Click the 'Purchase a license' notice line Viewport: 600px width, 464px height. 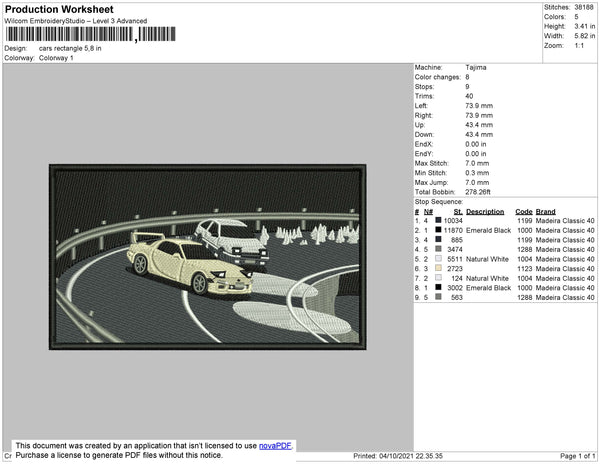coord(119,455)
